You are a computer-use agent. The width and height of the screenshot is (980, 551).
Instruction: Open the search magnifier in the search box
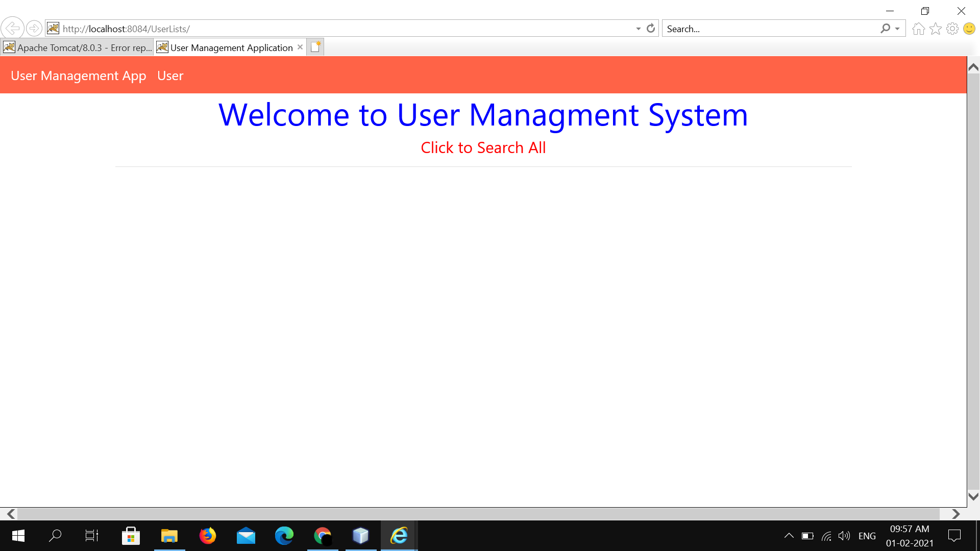click(886, 29)
